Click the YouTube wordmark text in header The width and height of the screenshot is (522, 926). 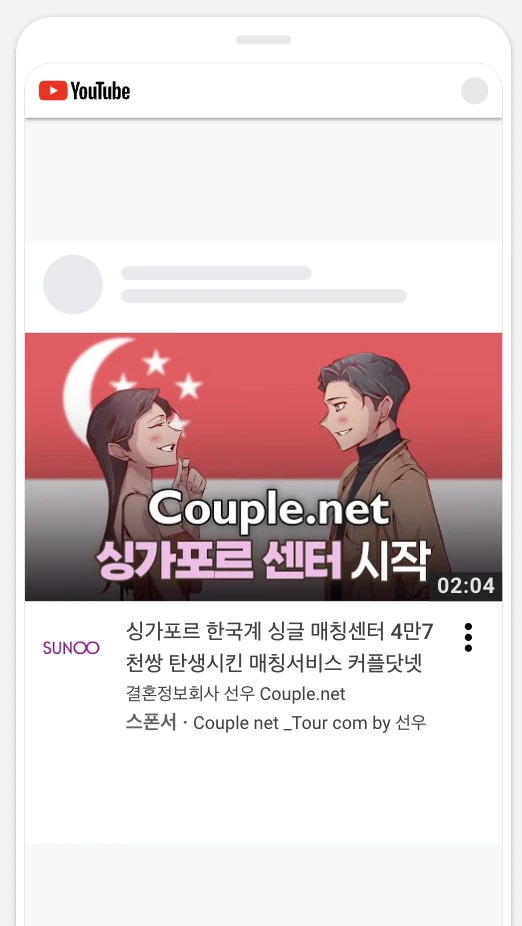point(100,91)
